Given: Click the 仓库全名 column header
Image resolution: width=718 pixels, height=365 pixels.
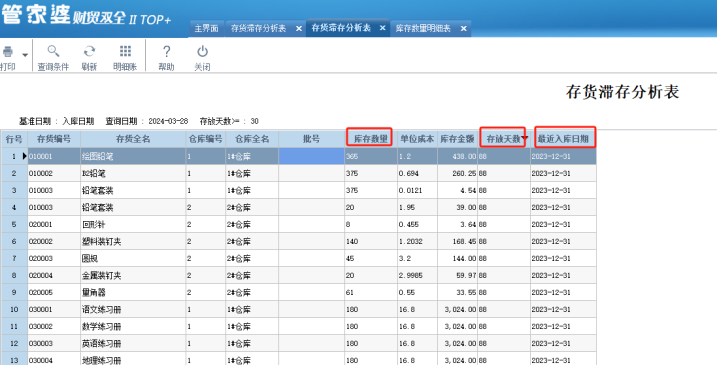Looking at the screenshot, I should coord(252,139).
